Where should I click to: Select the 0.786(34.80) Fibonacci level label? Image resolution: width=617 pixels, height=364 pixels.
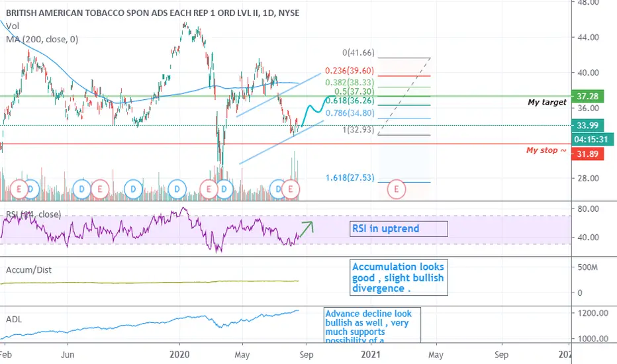350,113
